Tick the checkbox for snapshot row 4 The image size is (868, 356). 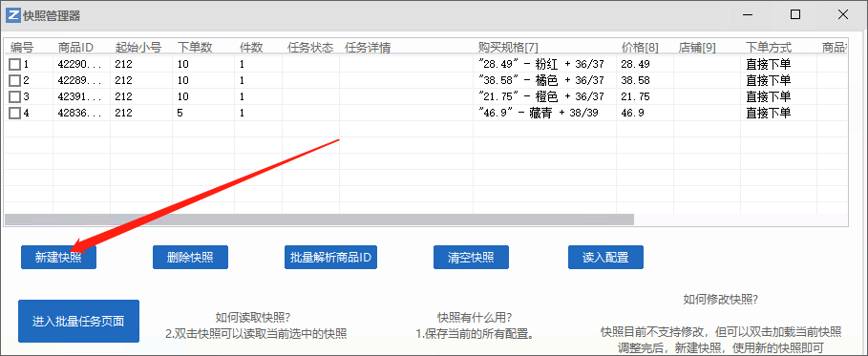point(14,114)
